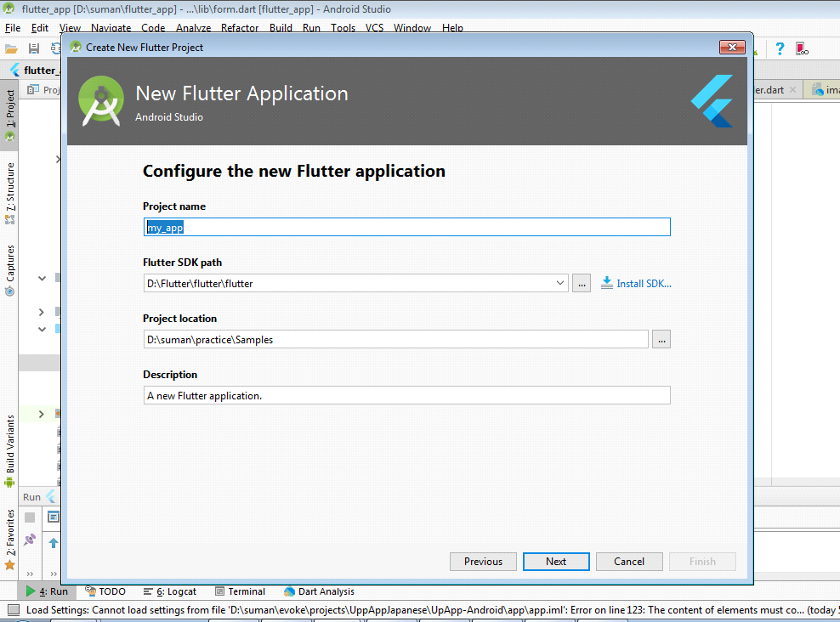Click the Description input field
The height and width of the screenshot is (622, 840).
[x=406, y=396]
